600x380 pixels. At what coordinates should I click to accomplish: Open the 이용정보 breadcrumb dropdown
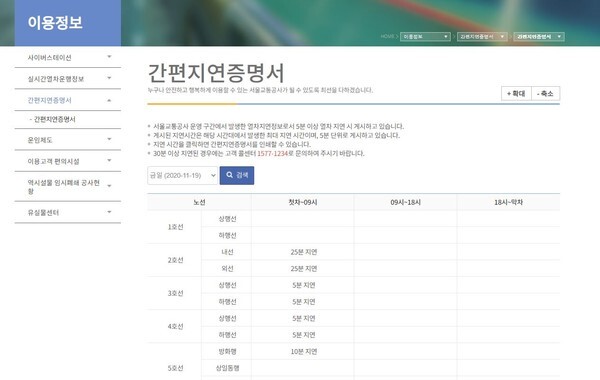pos(425,36)
